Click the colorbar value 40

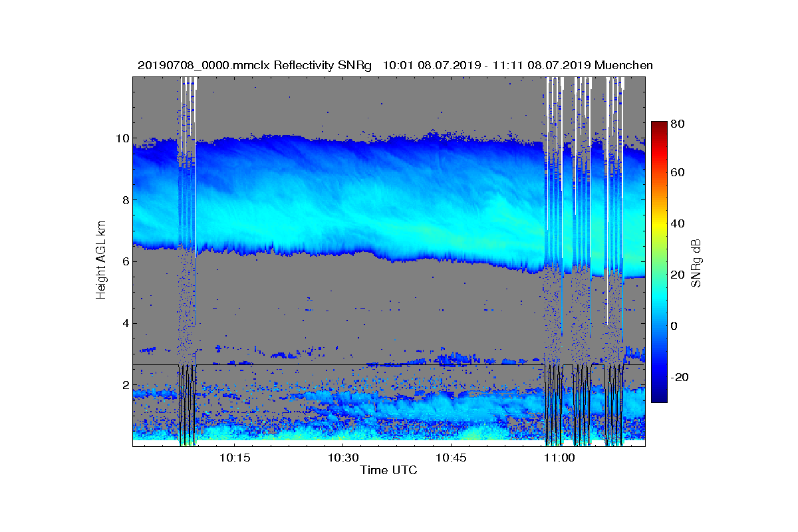point(679,223)
